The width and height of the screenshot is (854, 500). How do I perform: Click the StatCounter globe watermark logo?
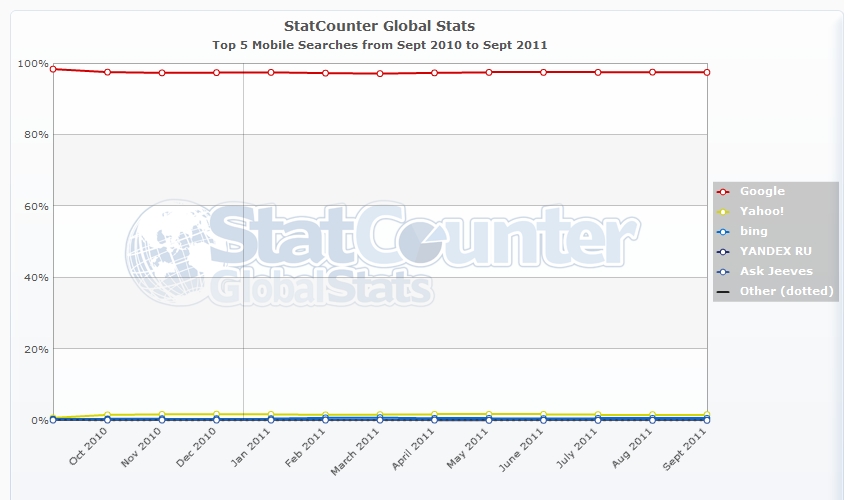click(167, 246)
